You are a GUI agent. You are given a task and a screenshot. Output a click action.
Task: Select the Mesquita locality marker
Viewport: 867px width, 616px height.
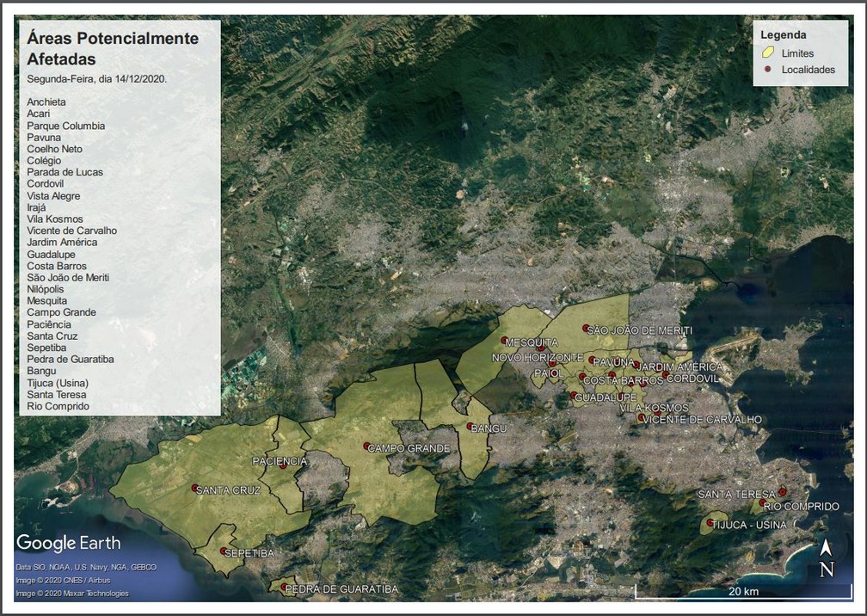click(x=505, y=340)
